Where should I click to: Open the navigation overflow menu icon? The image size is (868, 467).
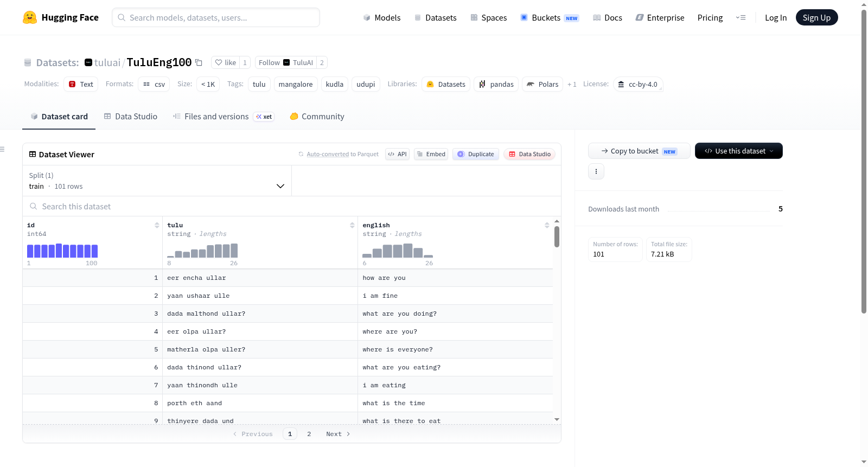pyautogui.click(x=741, y=18)
